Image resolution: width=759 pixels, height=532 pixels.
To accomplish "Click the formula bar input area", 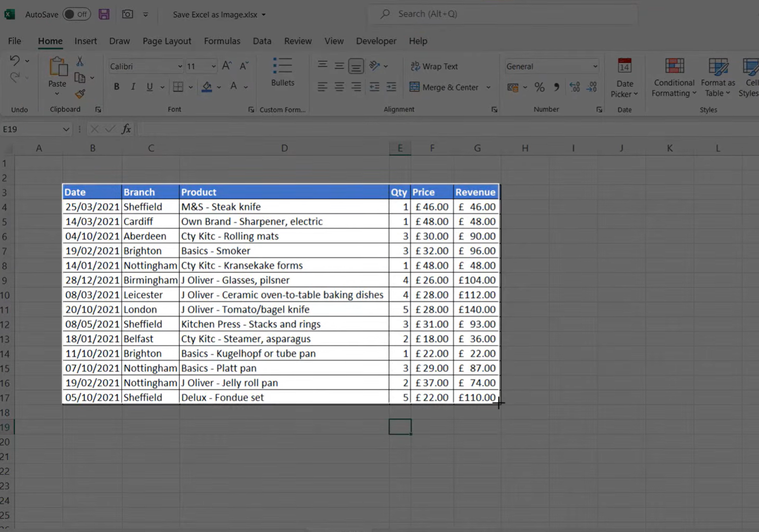I will tap(448, 129).
